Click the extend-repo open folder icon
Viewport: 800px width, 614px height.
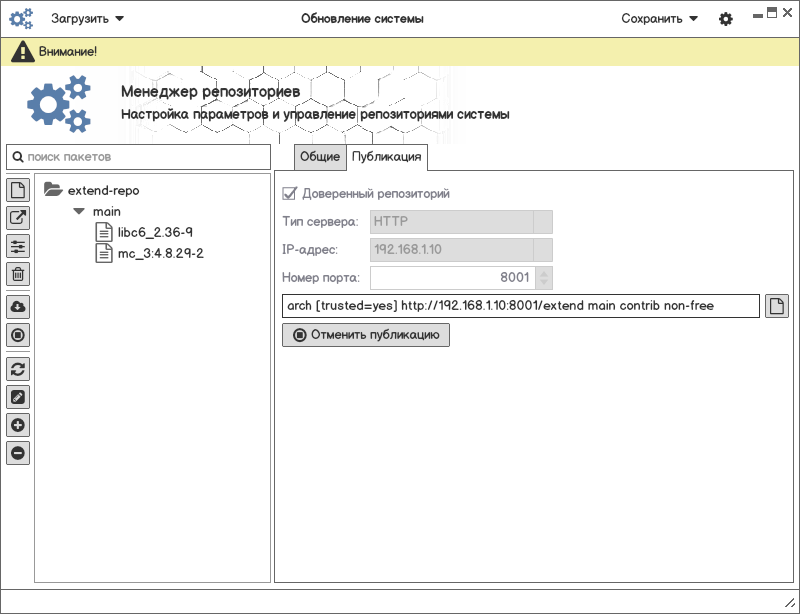[x=53, y=189]
